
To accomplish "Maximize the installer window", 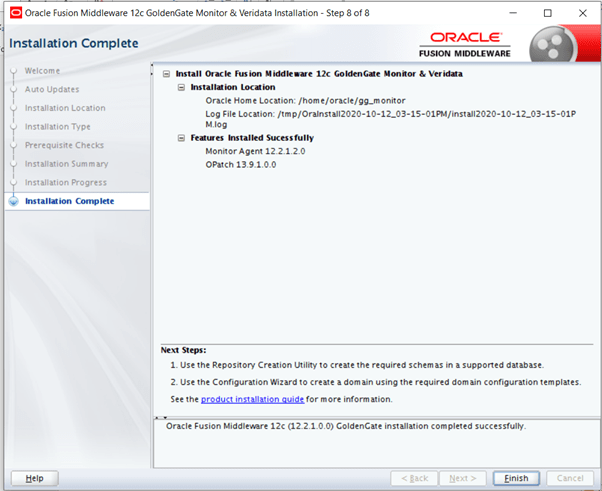I will tap(547, 13).
